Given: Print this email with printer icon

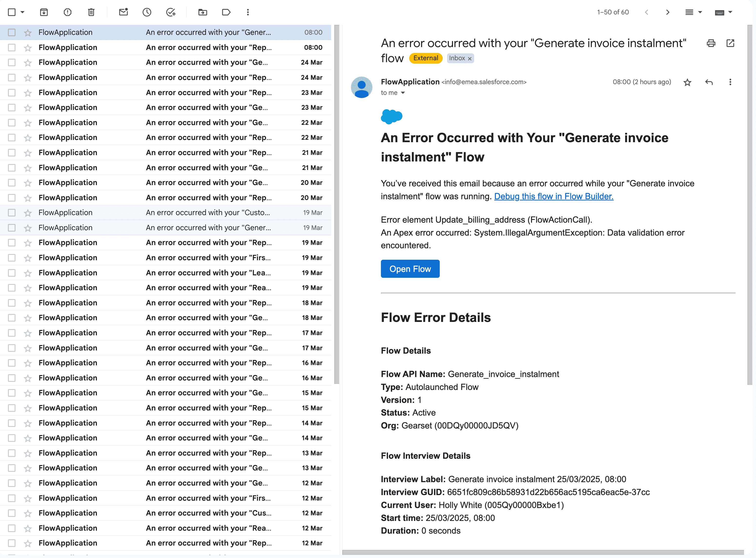Looking at the screenshot, I should click(x=711, y=43).
